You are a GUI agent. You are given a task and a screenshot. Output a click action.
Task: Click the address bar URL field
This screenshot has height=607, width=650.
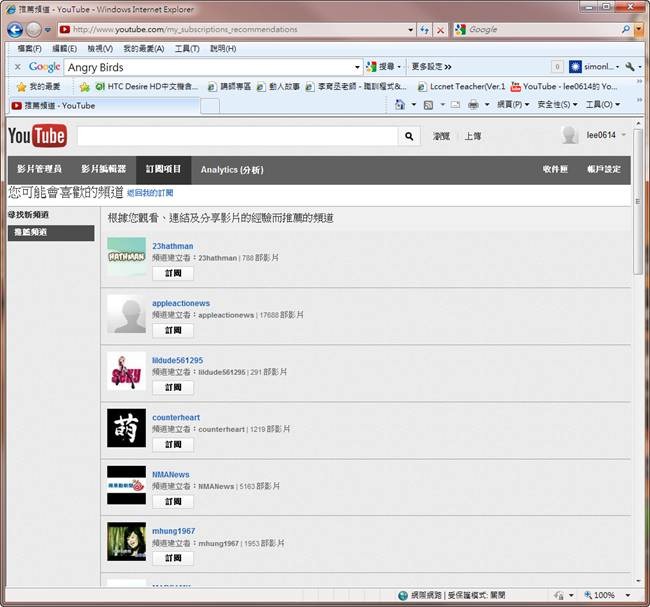(237, 29)
